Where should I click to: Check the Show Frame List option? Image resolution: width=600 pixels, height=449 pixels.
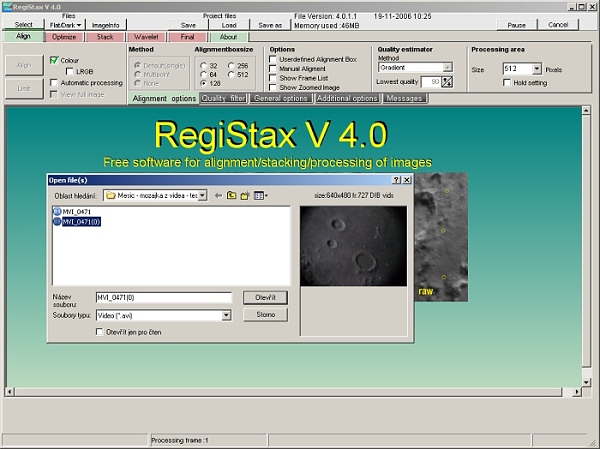click(x=273, y=78)
